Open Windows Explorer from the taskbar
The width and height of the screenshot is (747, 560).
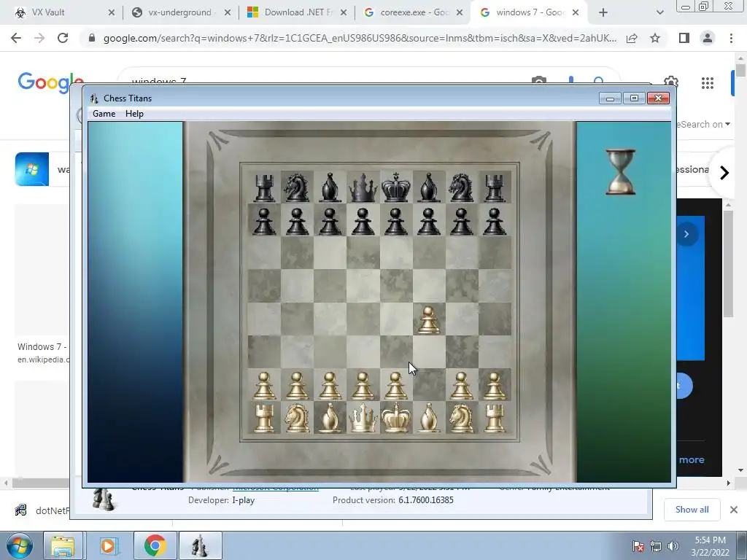tap(63, 545)
